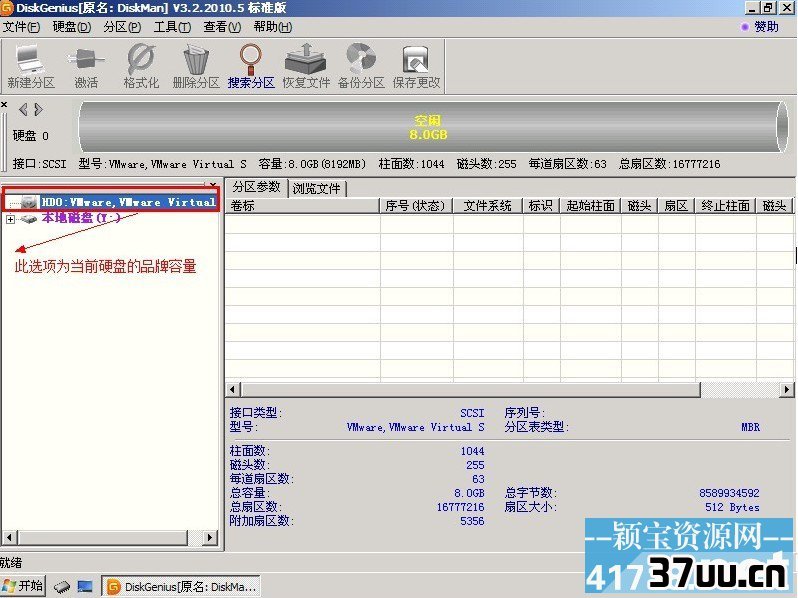798x598 pixels.
Task: Click the Format (格式化) toolbar icon
Action: pyautogui.click(x=141, y=59)
